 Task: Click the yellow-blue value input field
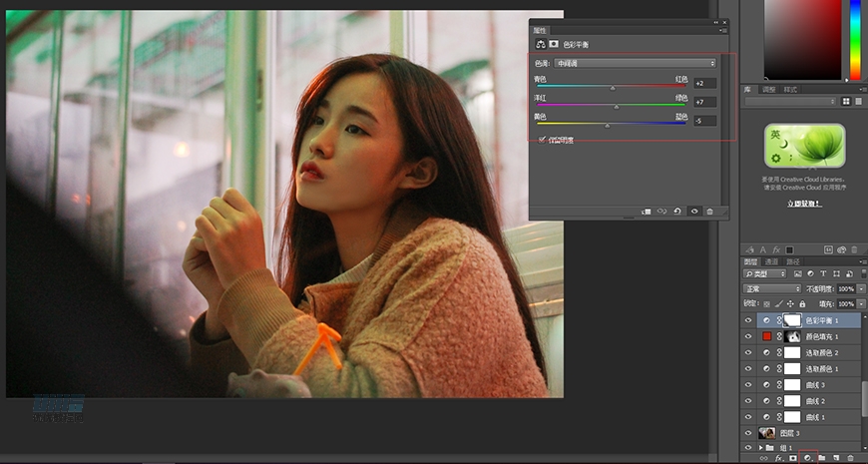coord(704,121)
